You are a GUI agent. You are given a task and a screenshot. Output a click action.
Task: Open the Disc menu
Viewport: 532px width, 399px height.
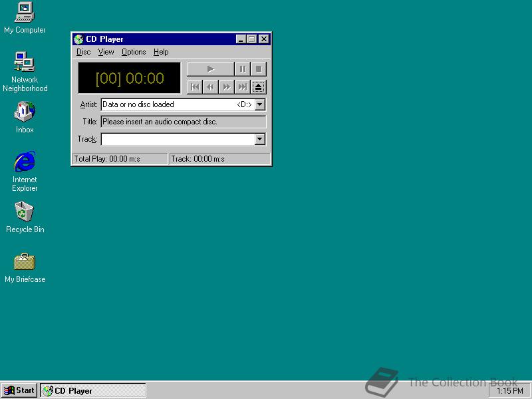coord(84,52)
